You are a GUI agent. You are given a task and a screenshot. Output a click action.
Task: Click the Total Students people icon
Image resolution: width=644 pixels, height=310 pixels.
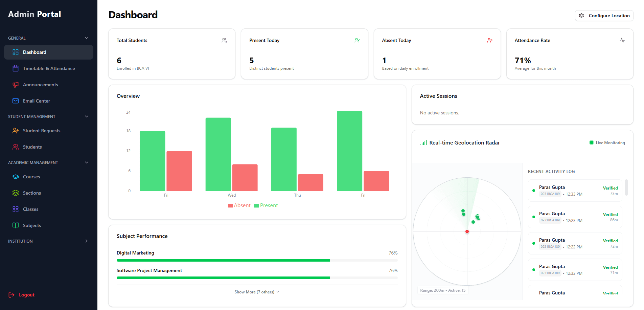click(x=224, y=40)
